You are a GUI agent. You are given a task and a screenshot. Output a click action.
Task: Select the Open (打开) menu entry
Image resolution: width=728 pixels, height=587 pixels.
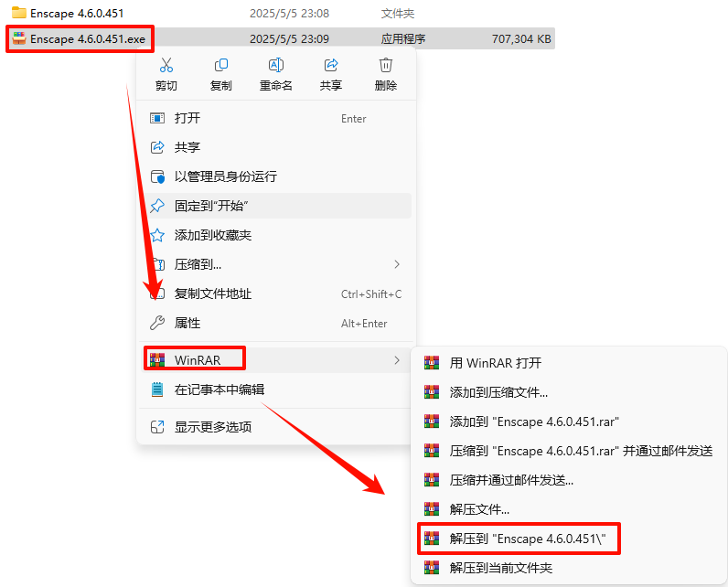[276, 118]
